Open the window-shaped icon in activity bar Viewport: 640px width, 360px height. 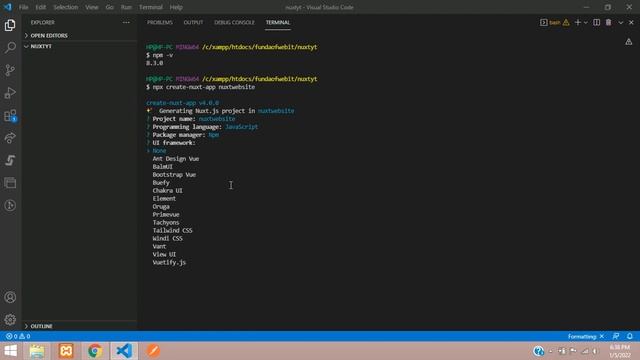[10, 183]
